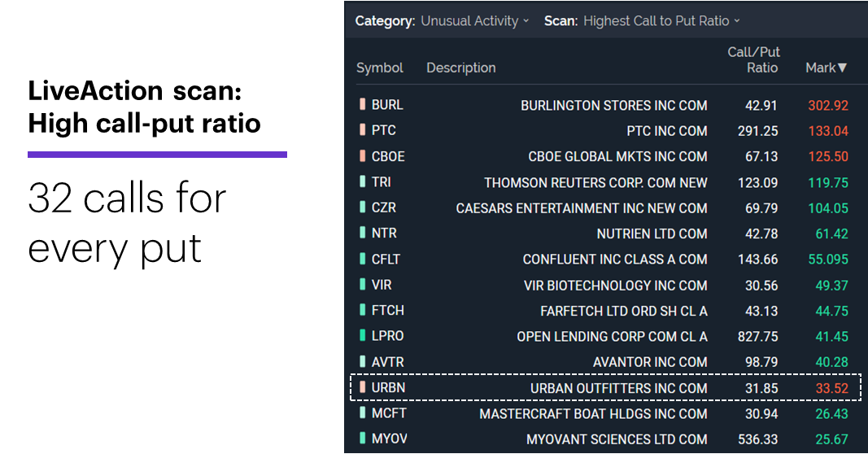Click OPEN LENDING CORP COM CL A description

coord(613,337)
